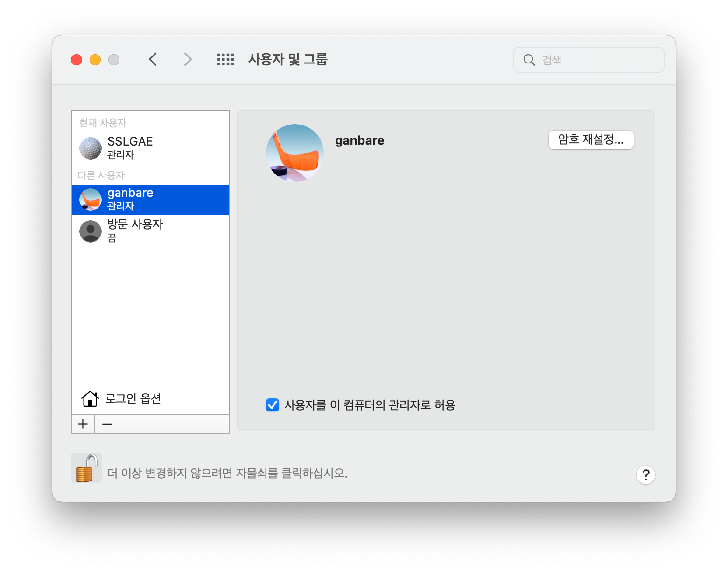The height and width of the screenshot is (571, 728).
Task: Show all preferences grid icon
Action: coord(225,59)
